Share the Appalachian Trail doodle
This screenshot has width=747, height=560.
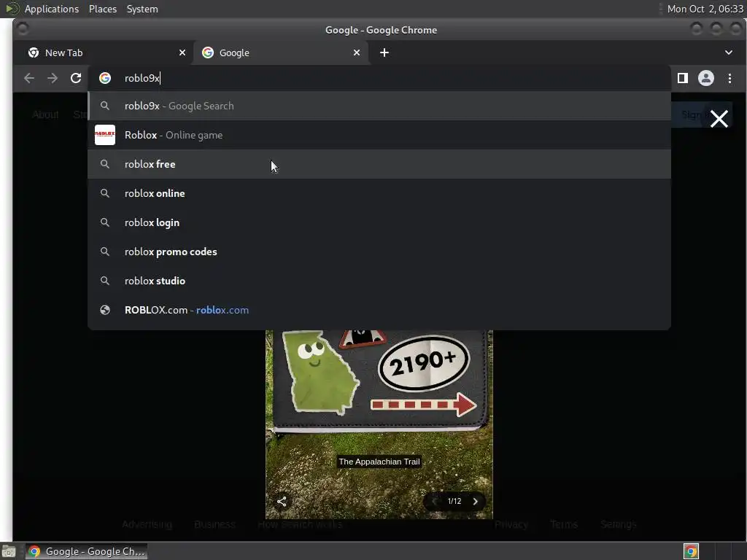[282, 501]
